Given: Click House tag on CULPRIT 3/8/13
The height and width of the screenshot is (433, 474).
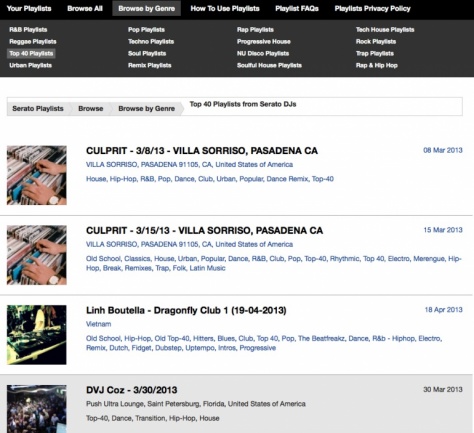Looking at the screenshot, I should pos(95,179).
